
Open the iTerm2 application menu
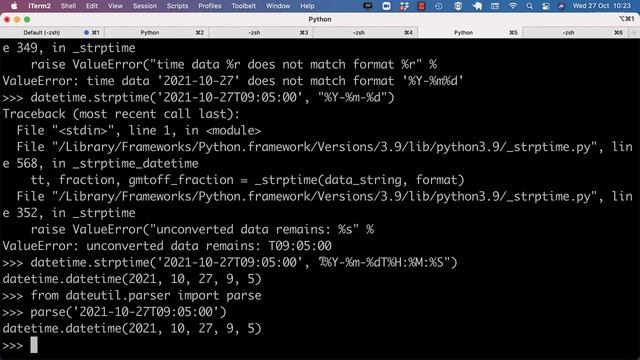(39, 6)
